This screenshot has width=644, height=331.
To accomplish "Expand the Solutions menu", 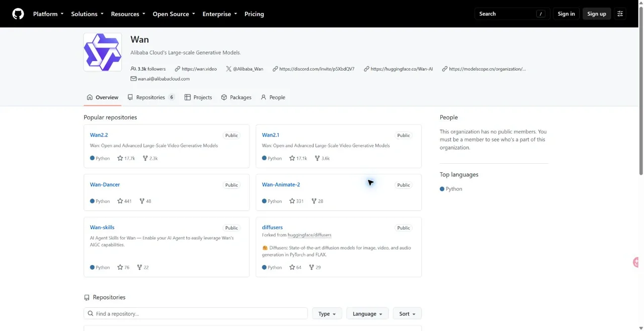I will [x=87, y=14].
